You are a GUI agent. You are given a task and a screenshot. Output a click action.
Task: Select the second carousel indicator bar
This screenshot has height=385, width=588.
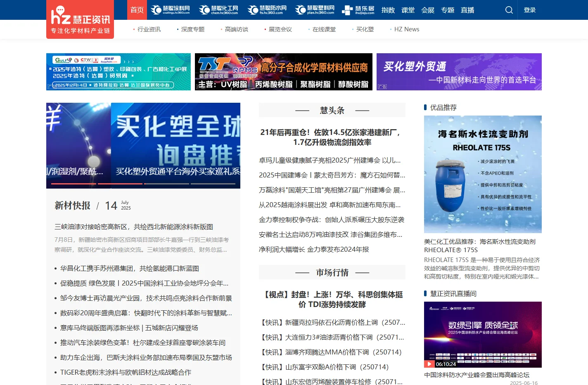pos(120,184)
